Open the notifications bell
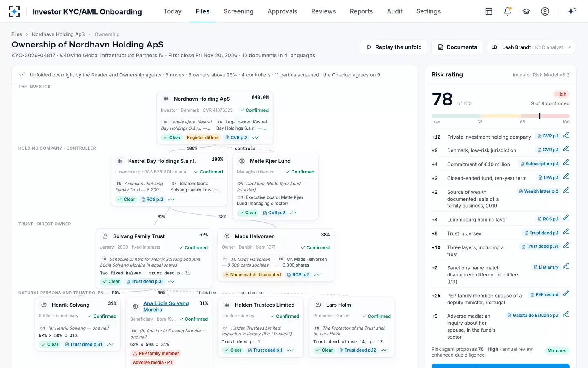588x368 pixels. (x=508, y=11)
